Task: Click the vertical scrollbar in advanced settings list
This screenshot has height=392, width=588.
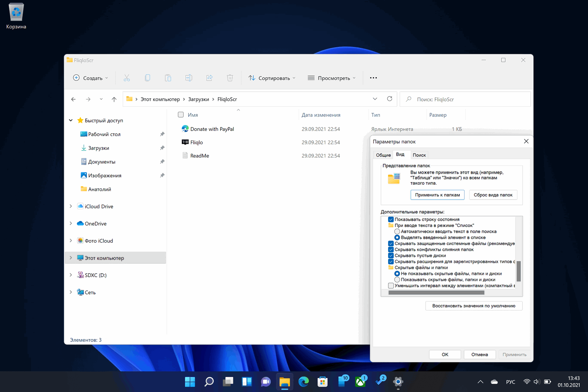Action: (519, 270)
